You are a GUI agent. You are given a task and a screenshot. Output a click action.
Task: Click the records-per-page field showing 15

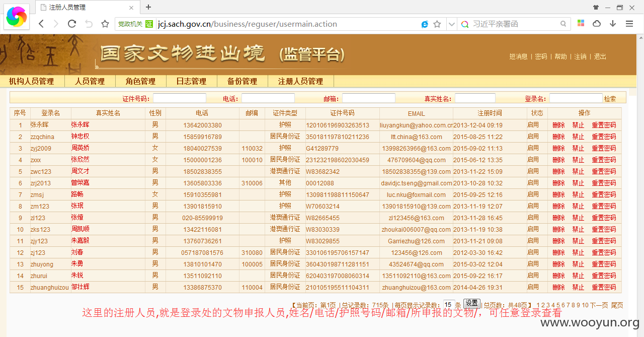tap(448, 305)
